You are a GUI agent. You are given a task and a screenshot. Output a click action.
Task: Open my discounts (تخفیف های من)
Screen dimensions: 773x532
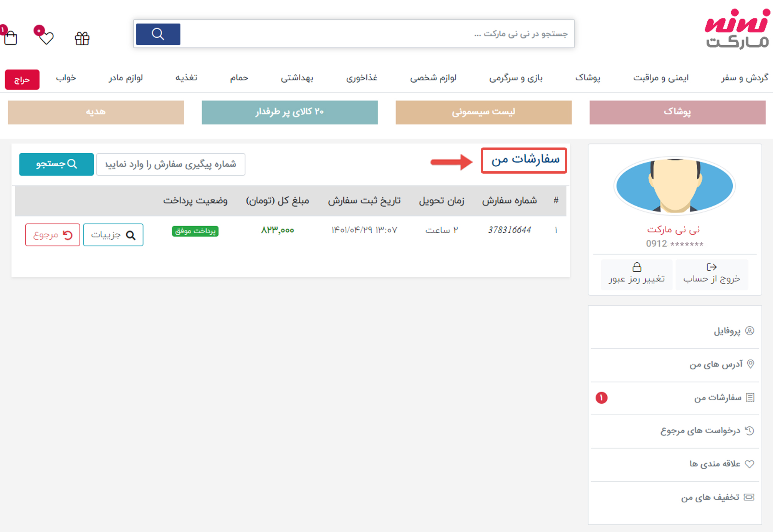pos(710,497)
